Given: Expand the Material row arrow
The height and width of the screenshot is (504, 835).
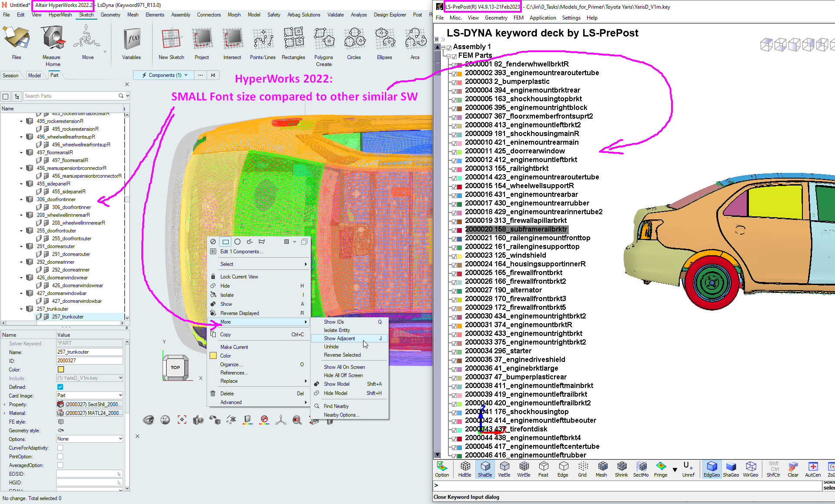Looking at the screenshot, I should coord(4,413).
